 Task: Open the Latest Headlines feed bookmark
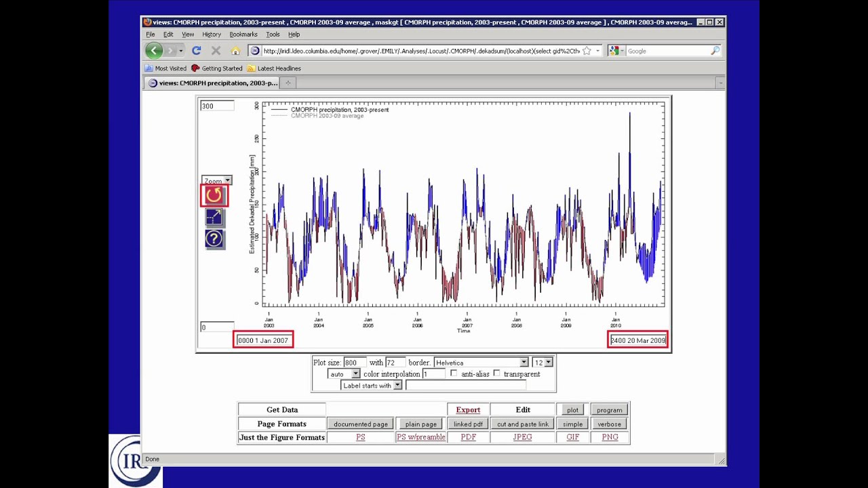273,68
